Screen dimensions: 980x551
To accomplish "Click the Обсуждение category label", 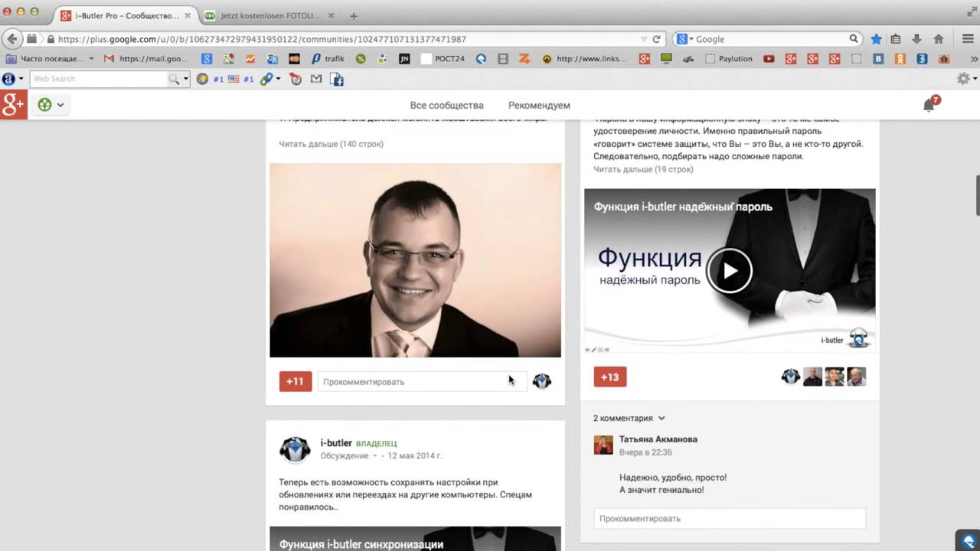I will pos(345,456).
